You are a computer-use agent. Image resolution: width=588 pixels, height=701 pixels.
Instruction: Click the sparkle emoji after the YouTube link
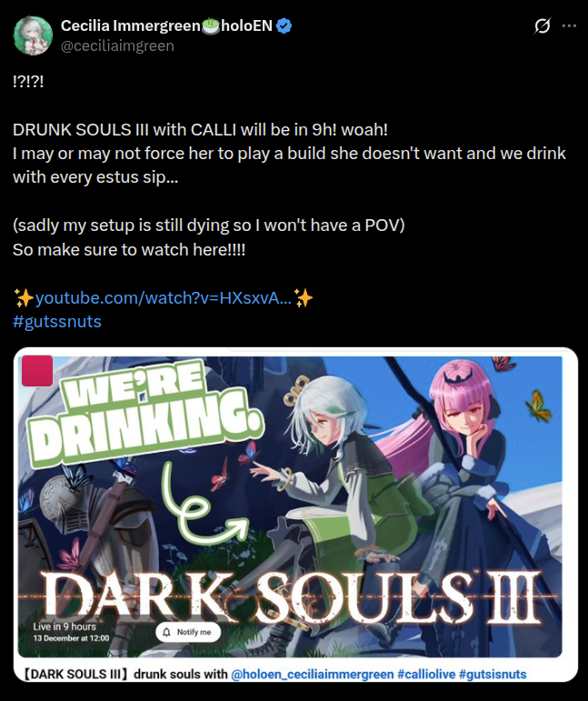tap(303, 297)
